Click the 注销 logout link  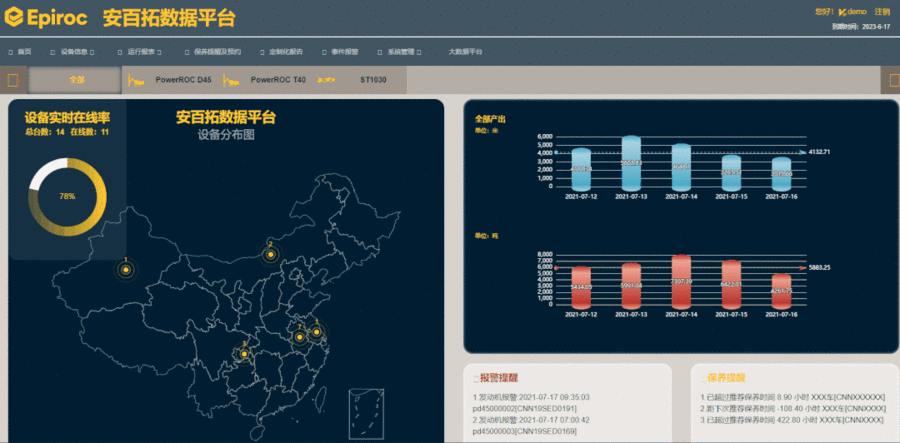[882, 11]
